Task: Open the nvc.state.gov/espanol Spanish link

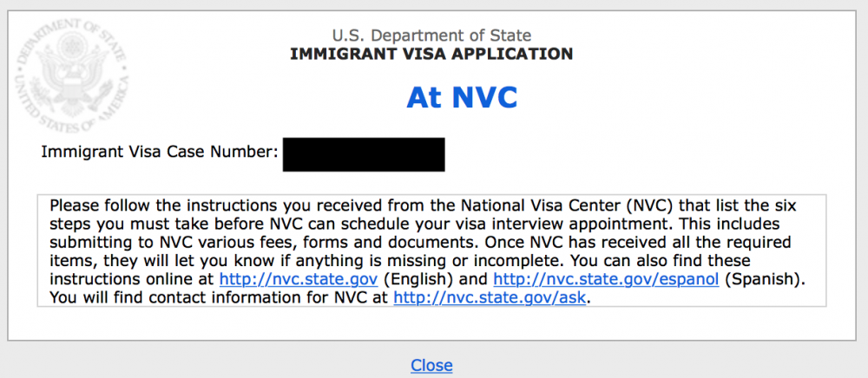Action: pos(606,279)
